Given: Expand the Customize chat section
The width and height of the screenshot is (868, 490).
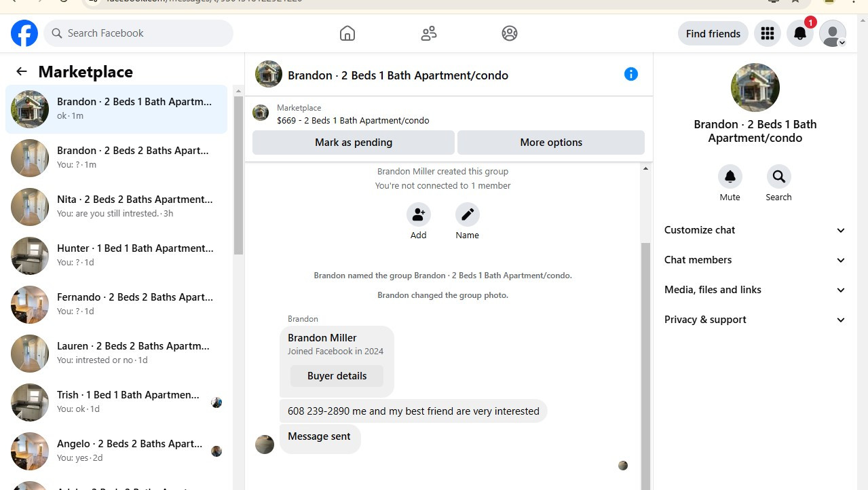Looking at the screenshot, I should coord(755,230).
